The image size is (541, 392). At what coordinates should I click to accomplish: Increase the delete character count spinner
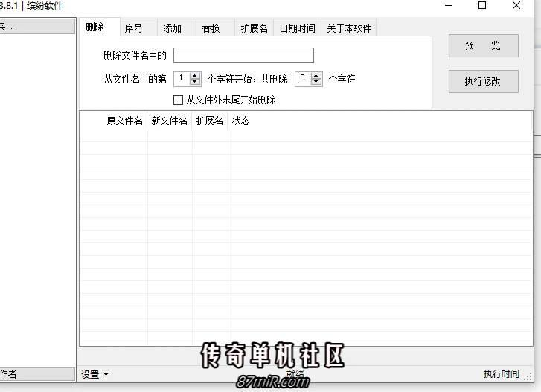(316, 76)
